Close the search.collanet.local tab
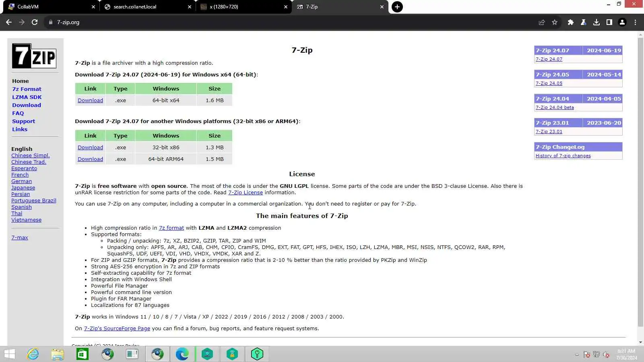This screenshot has width=644, height=362. tap(190, 7)
